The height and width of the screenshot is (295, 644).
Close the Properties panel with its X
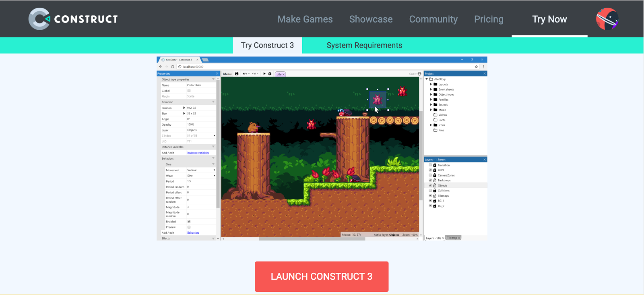[x=217, y=74]
